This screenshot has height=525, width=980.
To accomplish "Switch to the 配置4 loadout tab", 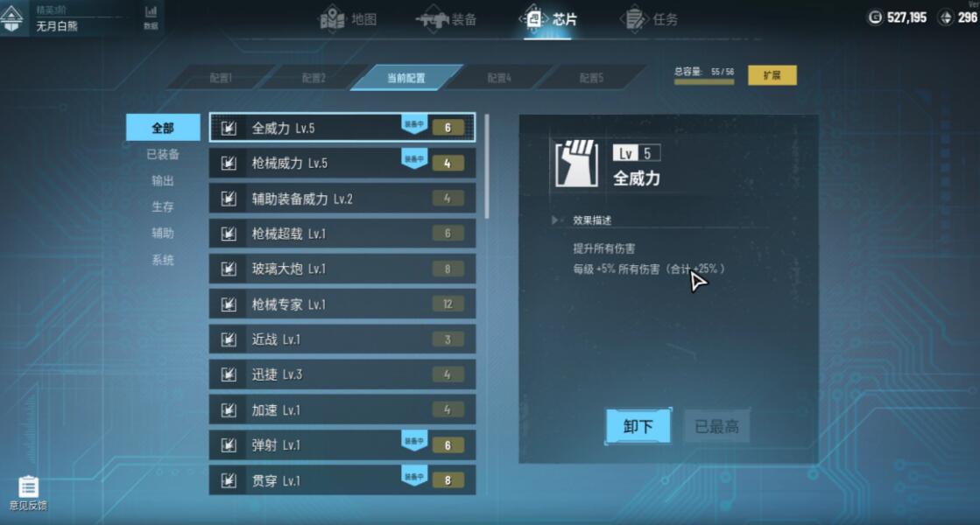I will point(498,78).
